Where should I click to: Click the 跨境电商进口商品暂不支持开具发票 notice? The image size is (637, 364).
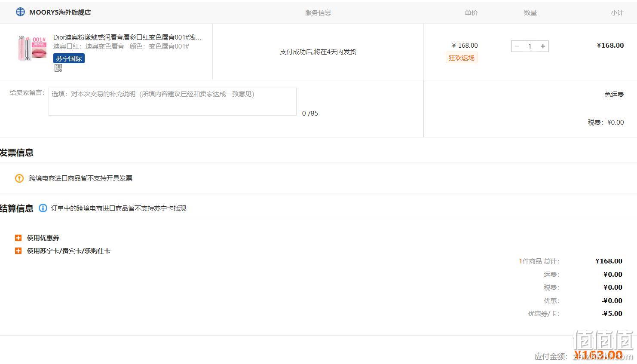point(81,178)
